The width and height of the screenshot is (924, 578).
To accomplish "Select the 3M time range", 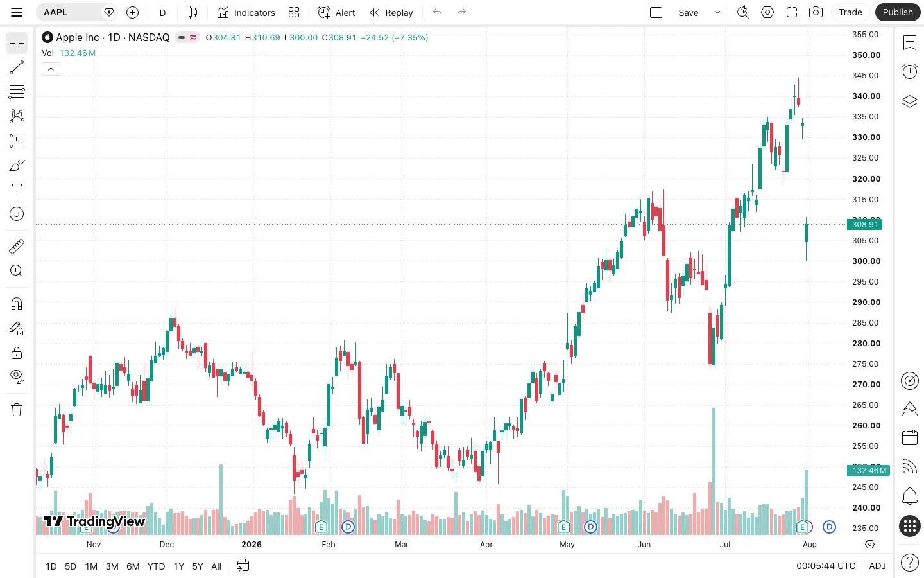I will (112, 566).
